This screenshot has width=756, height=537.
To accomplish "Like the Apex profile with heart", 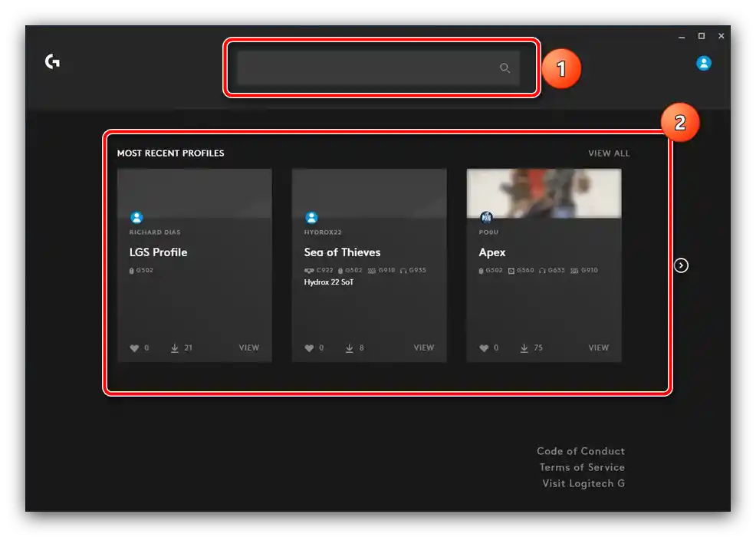I will (x=484, y=348).
